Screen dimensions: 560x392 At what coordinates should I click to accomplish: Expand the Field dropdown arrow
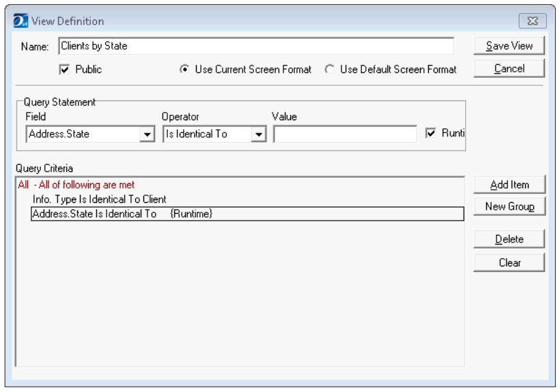click(147, 135)
